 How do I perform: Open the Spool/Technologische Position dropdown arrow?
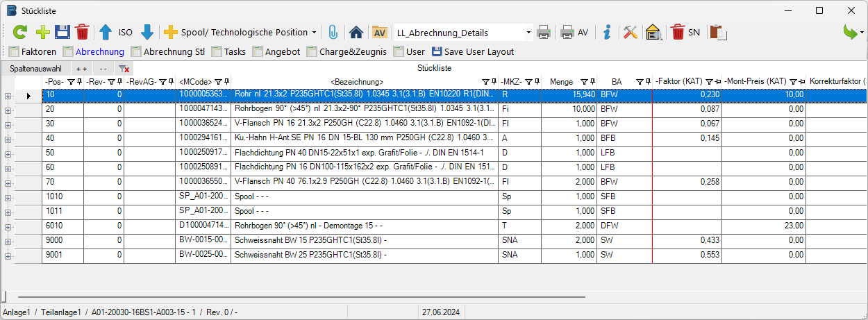tap(314, 33)
